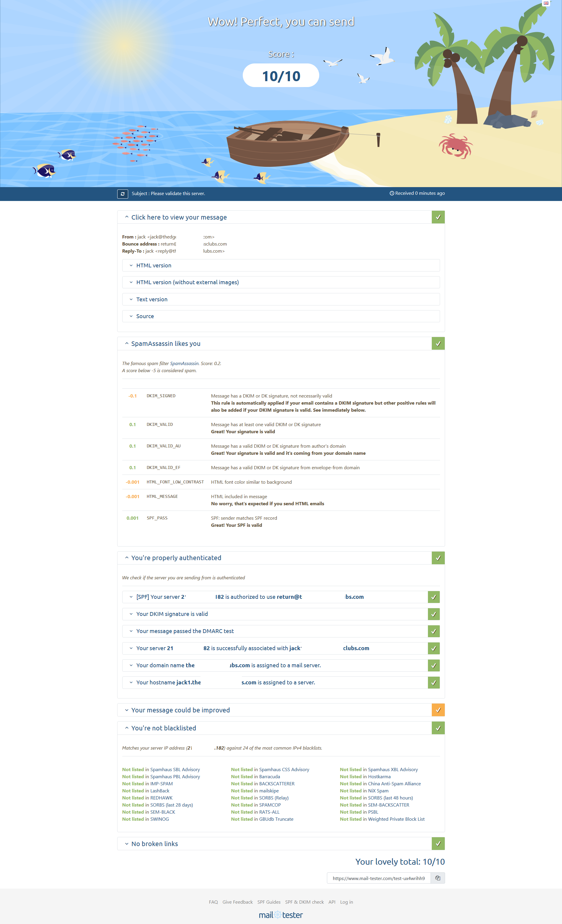Open Give Feedback footer link
562x924 pixels.
(x=237, y=902)
